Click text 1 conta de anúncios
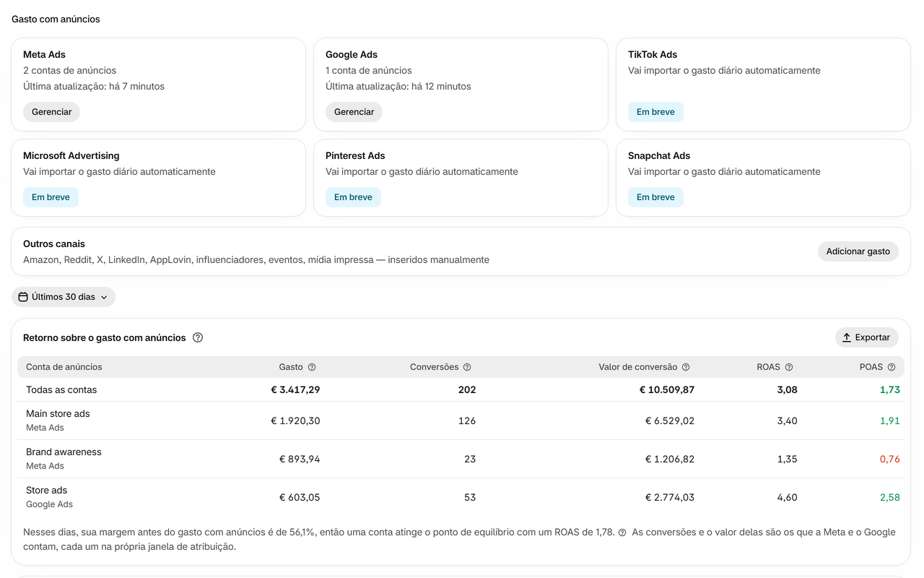 pyautogui.click(x=369, y=70)
